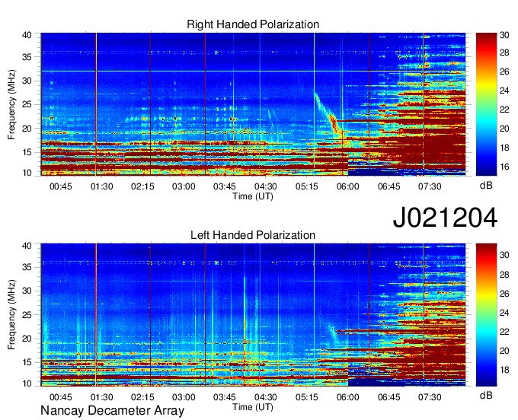Screen dimensions: 518x420
Task: Click the '18' value on the lower color scale
Action: (504, 370)
